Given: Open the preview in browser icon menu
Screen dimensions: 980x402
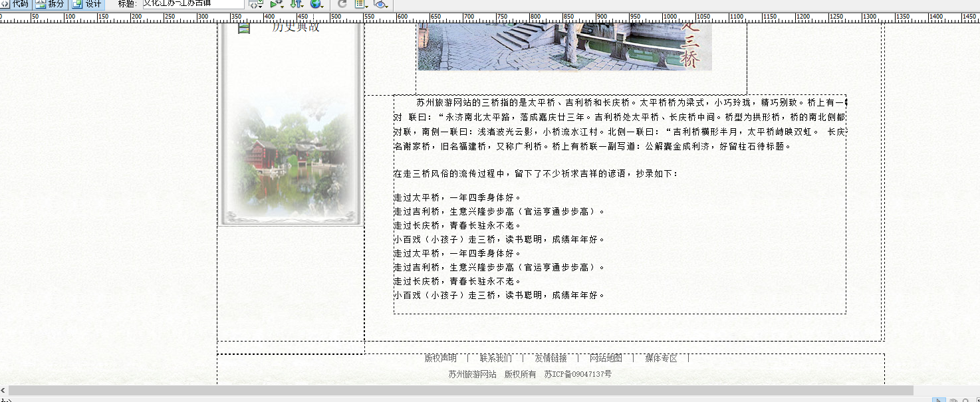Looking at the screenshot, I should (x=277, y=4).
